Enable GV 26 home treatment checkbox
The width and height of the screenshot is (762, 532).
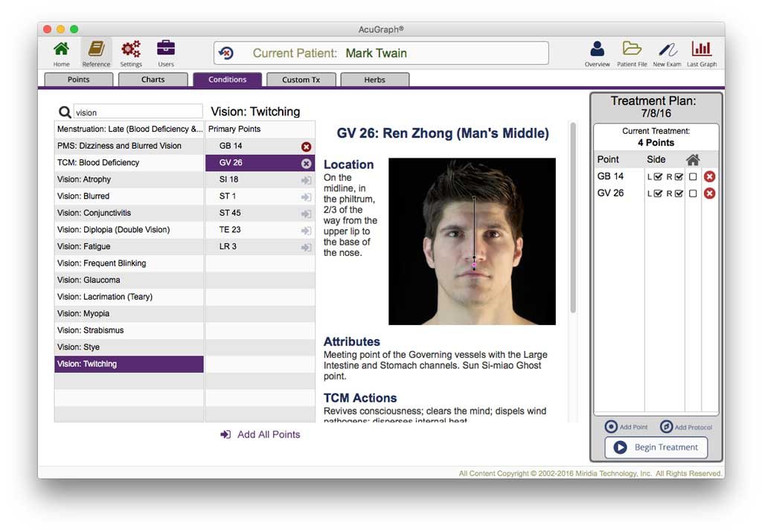(693, 193)
